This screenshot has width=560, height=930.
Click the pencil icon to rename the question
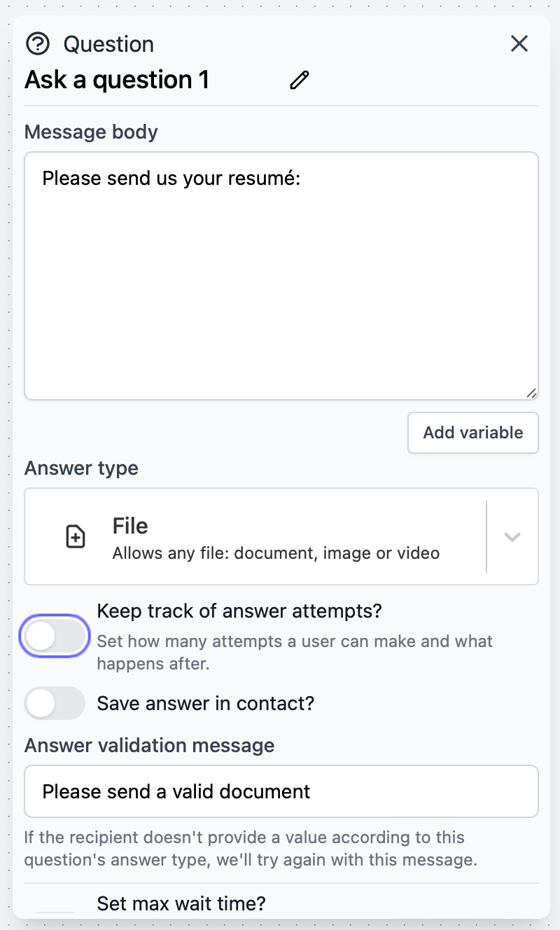click(x=299, y=80)
